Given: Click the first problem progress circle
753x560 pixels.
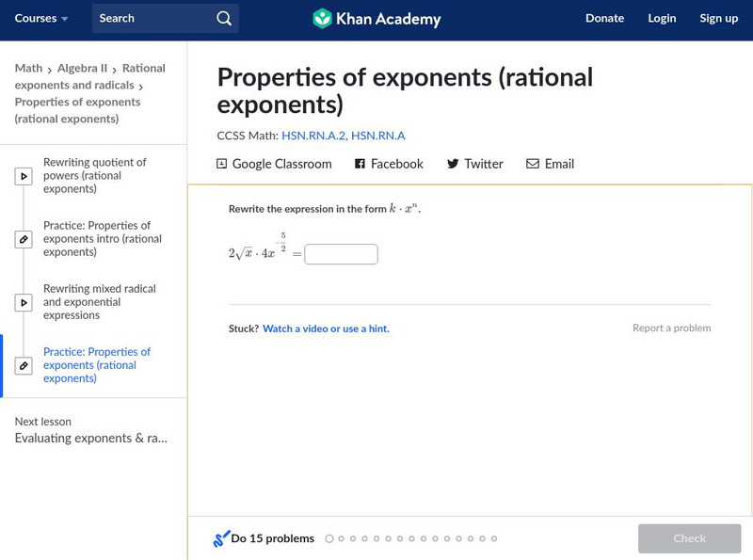Looking at the screenshot, I should pyautogui.click(x=329, y=539).
